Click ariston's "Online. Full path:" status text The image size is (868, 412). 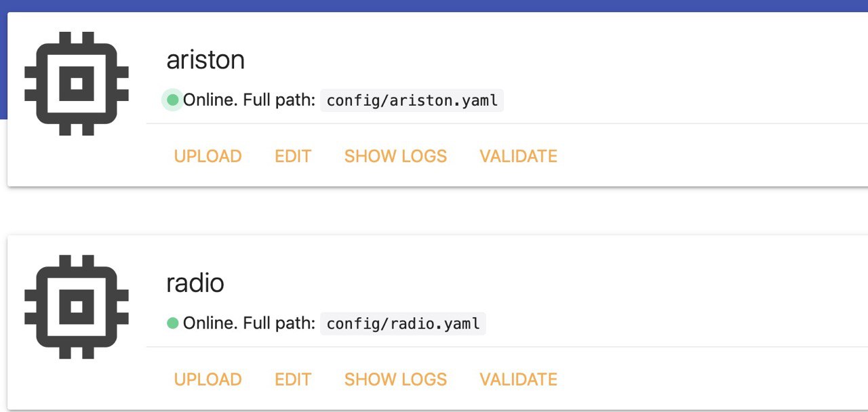(x=250, y=100)
